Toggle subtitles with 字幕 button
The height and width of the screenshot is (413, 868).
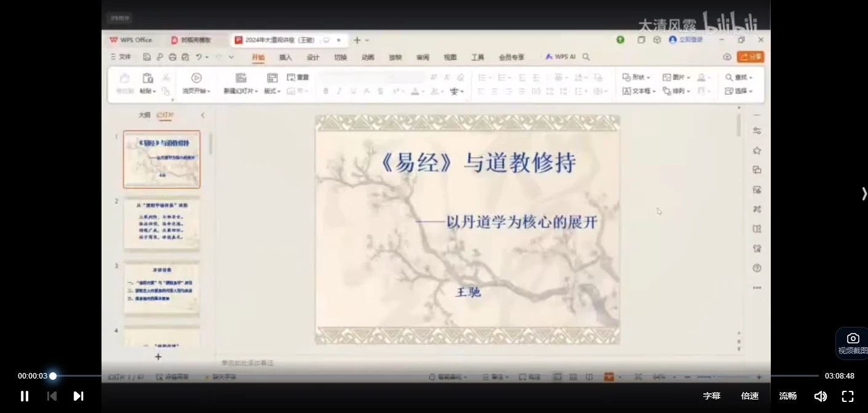pyautogui.click(x=712, y=396)
